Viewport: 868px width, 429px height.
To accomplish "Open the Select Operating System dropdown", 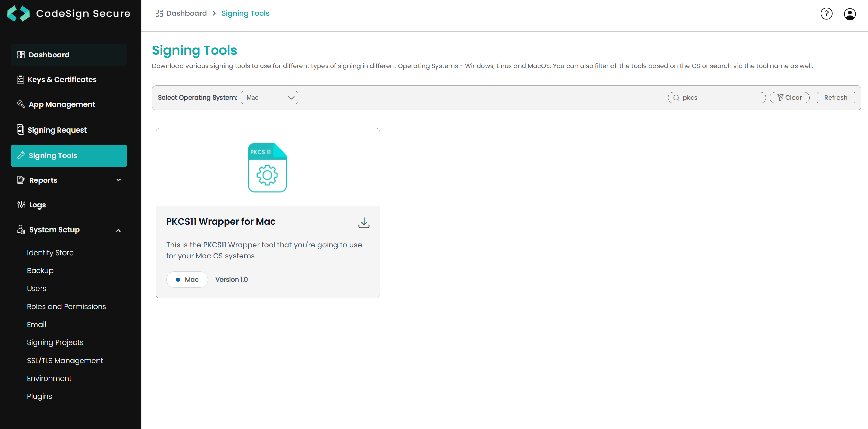I will click(270, 98).
